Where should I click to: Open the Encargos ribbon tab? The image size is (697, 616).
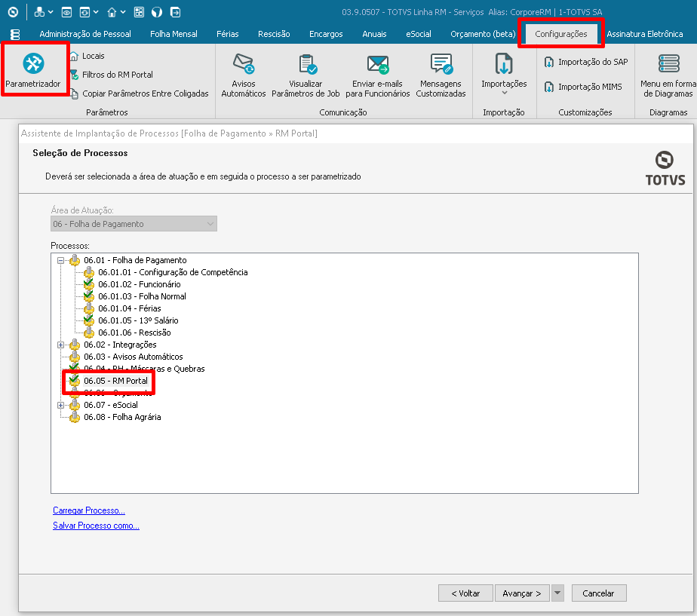click(326, 34)
